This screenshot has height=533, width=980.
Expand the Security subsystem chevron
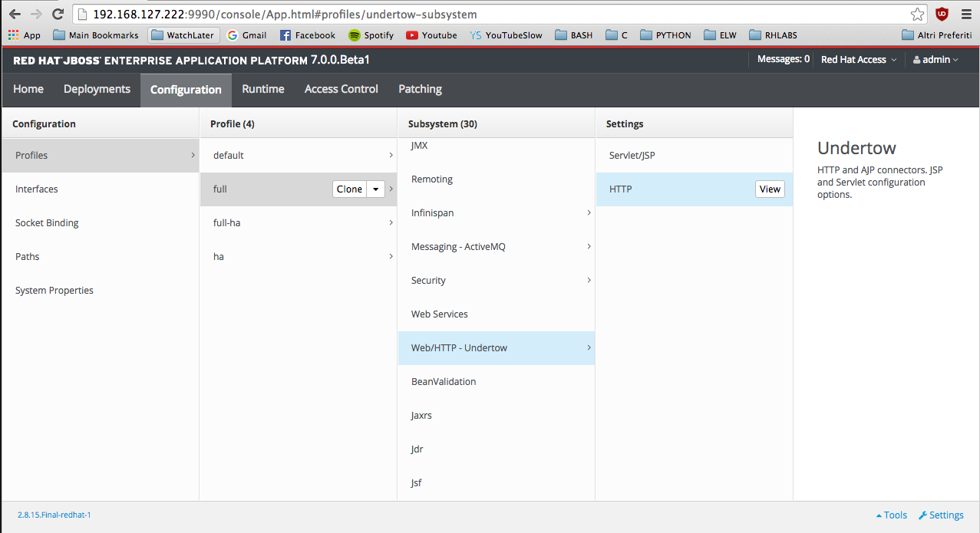589,280
